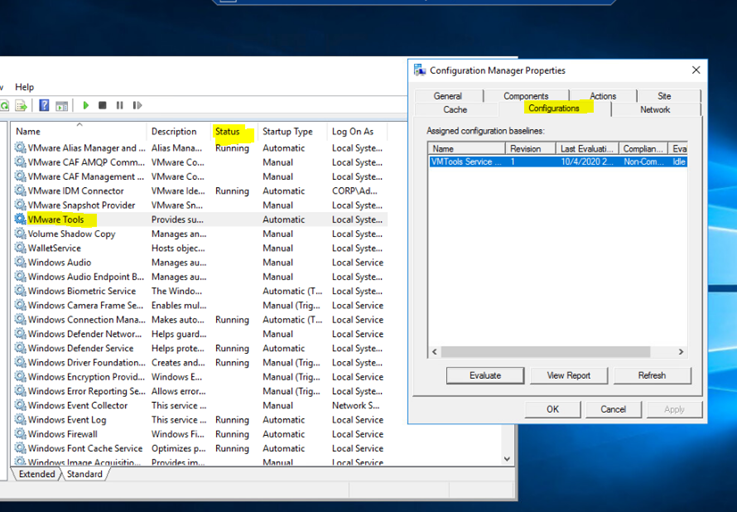The height and width of the screenshot is (512, 737).
Task: Select VMware CAF Management service row
Action: [200, 176]
